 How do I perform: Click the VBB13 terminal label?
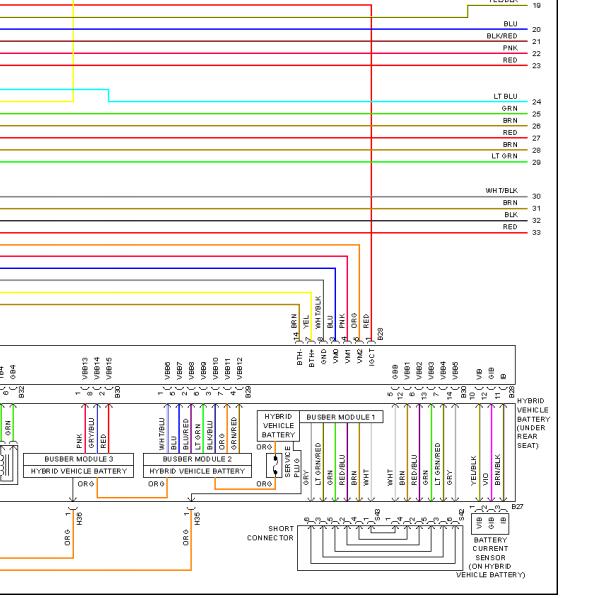point(85,369)
